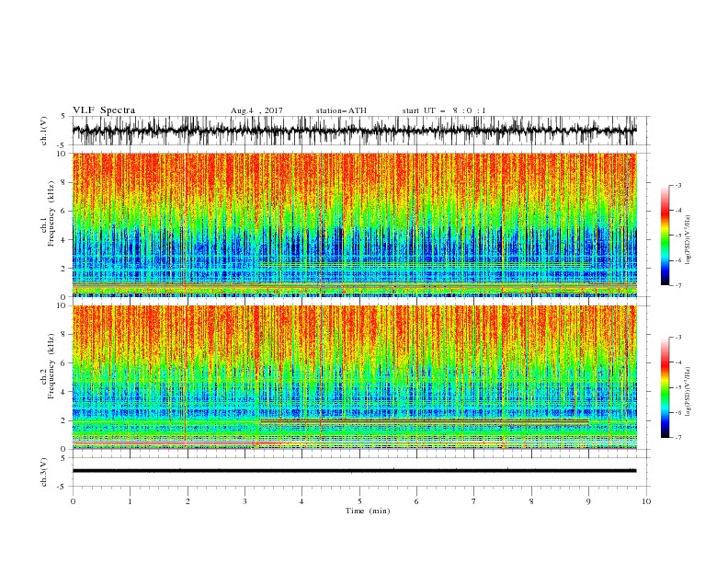Click the '-3' label on lower colorbar
This screenshot has width=728, height=563.
(677, 338)
